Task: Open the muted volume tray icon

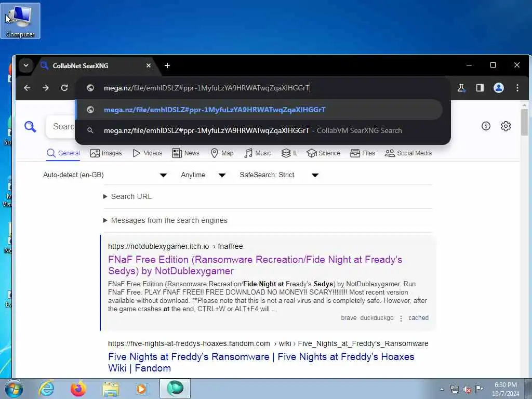Action: [467, 389]
